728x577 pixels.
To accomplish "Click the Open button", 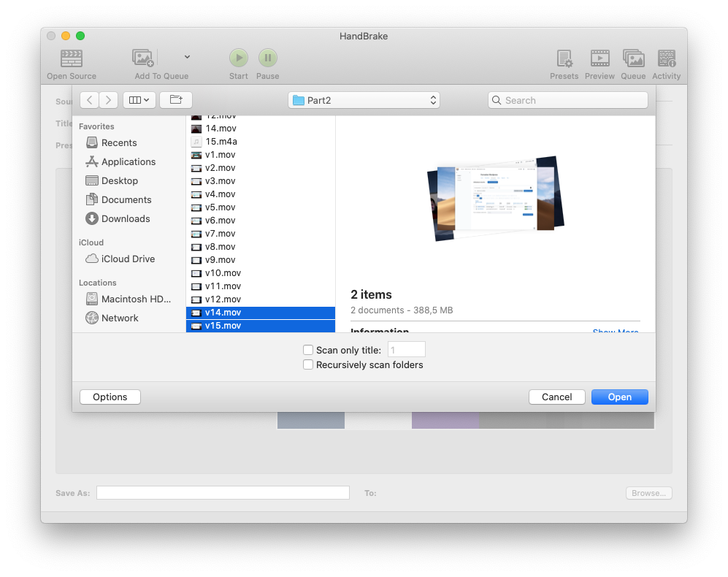I will pos(620,397).
